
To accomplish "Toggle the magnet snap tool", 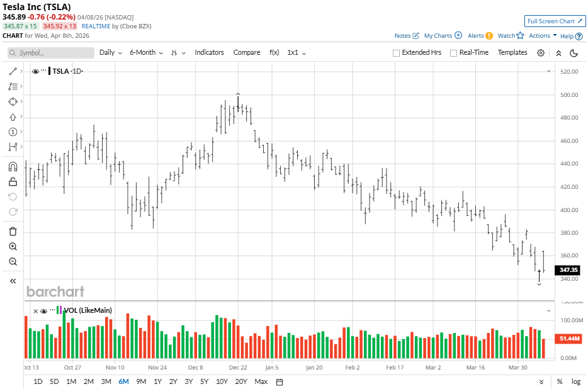I will tap(13, 167).
